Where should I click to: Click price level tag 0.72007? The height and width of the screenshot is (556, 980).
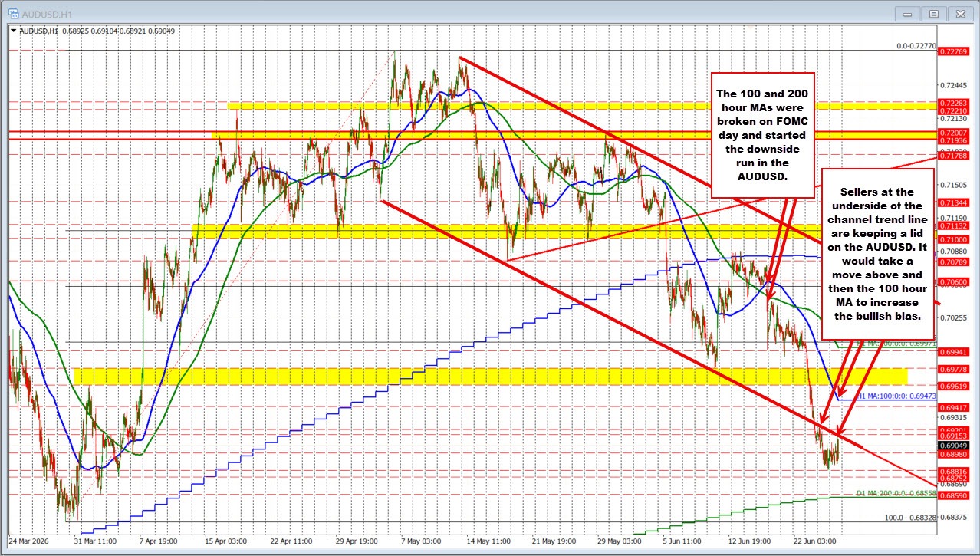952,133
